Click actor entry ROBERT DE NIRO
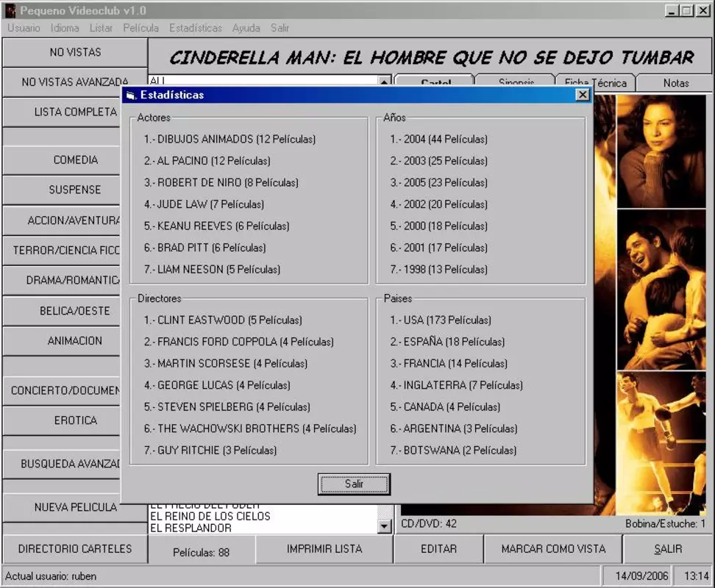This screenshot has width=715, height=588. [221, 182]
